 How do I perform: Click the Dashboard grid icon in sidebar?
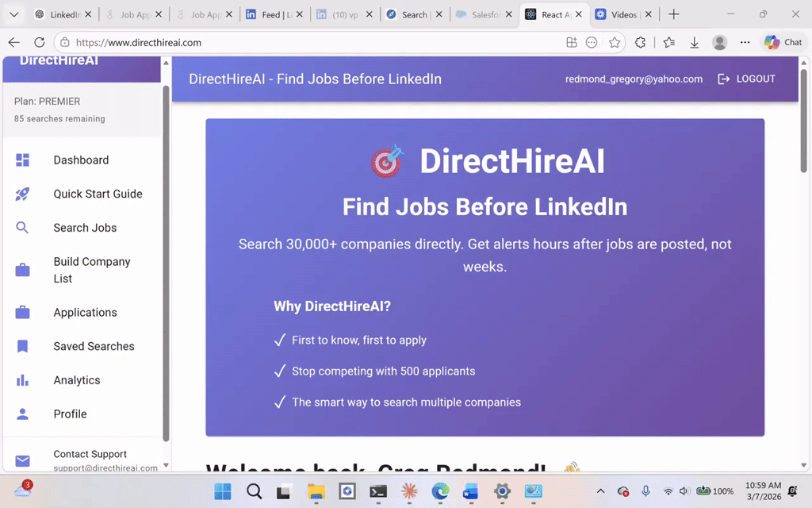coord(22,160)
